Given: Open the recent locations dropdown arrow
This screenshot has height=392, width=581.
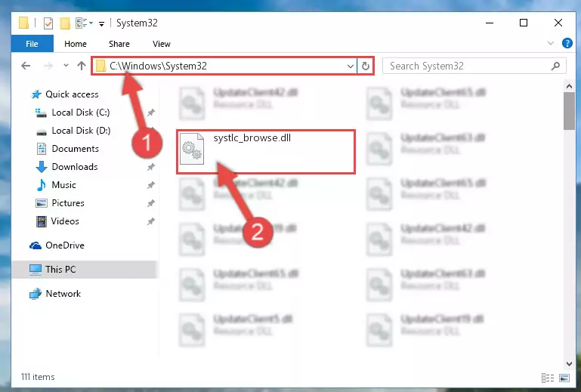Looking at the screenshot, I should pos(66,65).
